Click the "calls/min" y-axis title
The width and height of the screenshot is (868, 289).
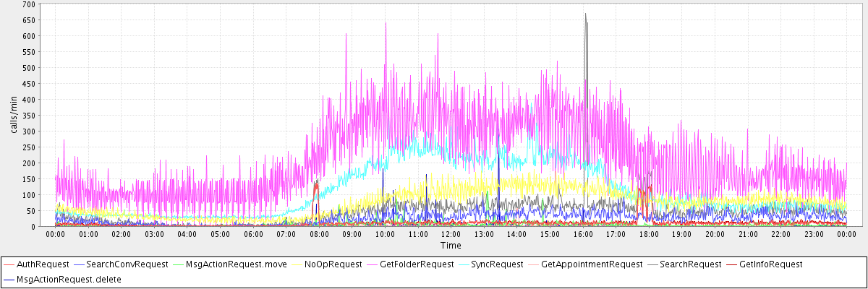click(14, 114)
